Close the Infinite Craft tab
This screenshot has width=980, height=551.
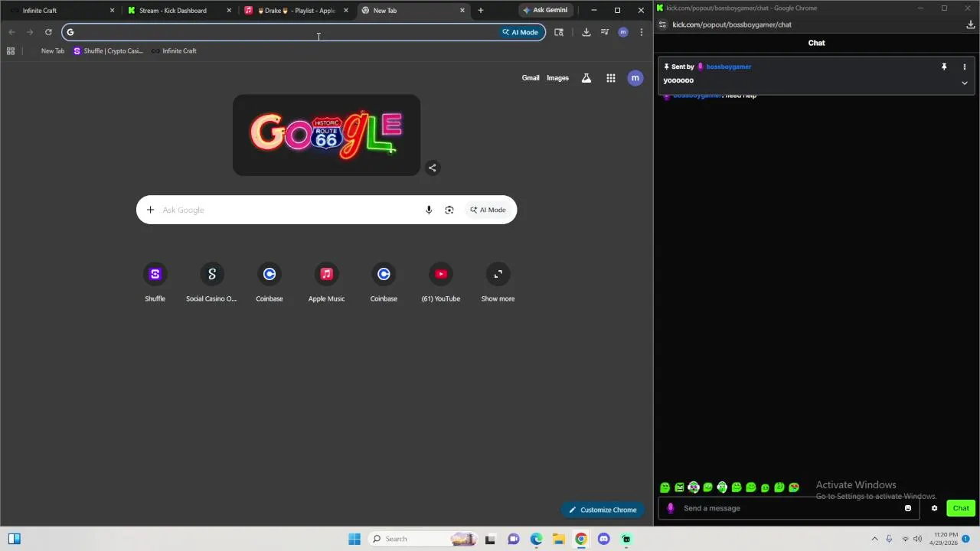pyautogui.click(x=112, y=11)
